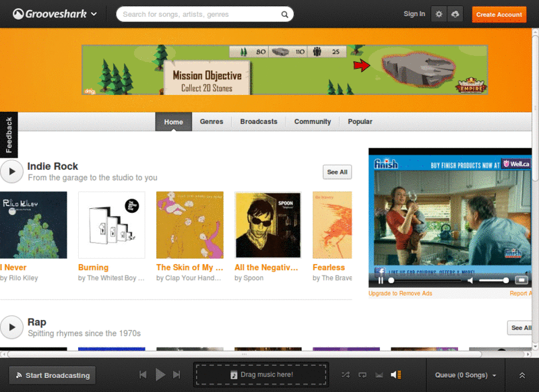The image size is (539, 392).
Task: Click the Fearless song title
Action: (x=329, y=267)
